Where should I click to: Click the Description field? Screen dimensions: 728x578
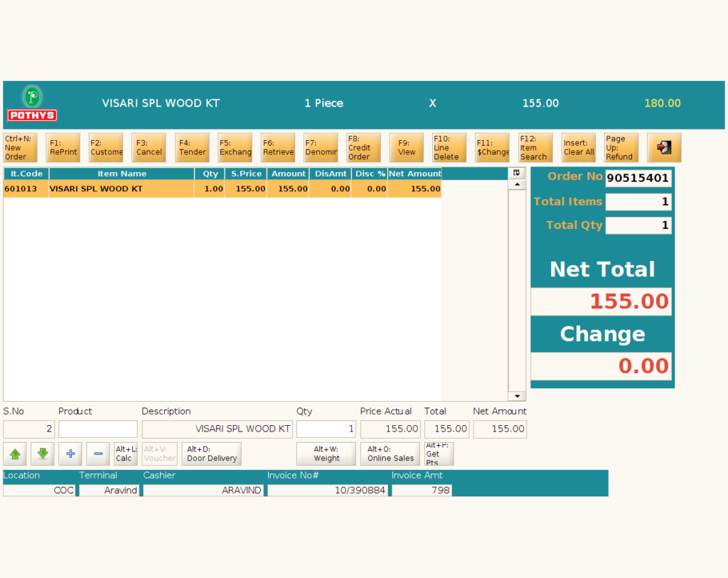tap(218, 429)
